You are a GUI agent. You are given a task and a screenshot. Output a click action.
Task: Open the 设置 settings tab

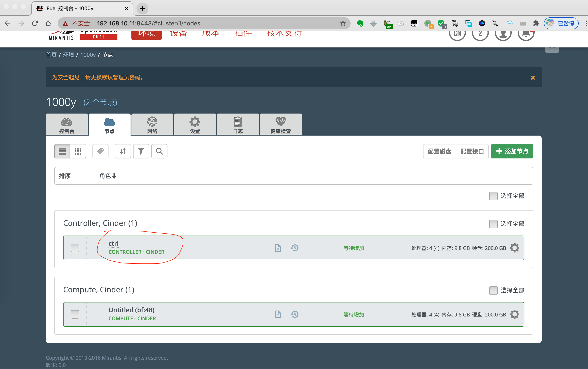coord(195,125)
